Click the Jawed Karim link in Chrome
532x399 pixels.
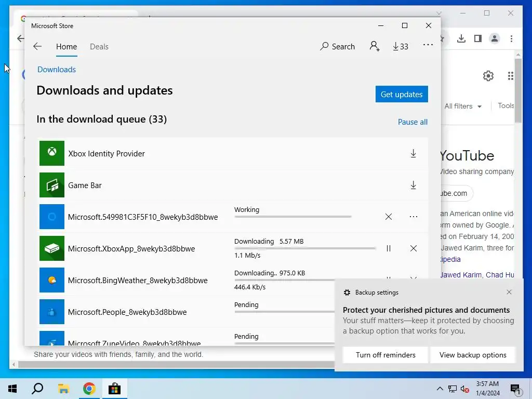pyautogui.click(x=461, y=275)
